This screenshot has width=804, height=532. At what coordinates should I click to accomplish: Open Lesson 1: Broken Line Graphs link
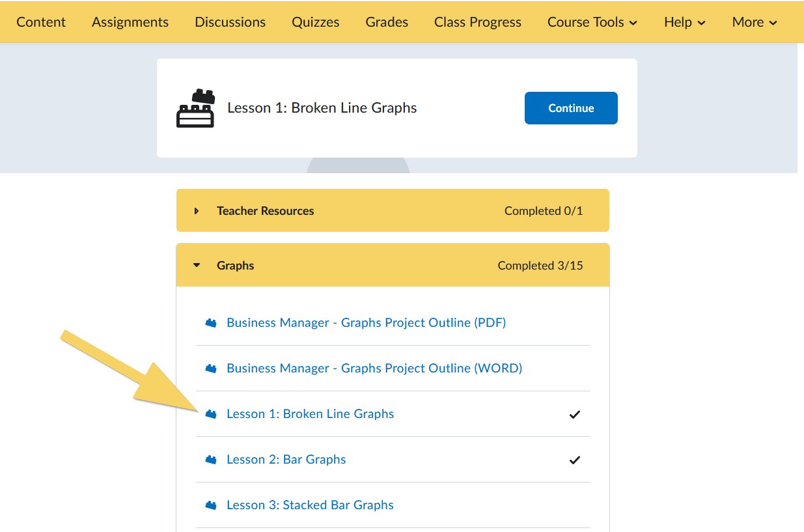(310, 413)
